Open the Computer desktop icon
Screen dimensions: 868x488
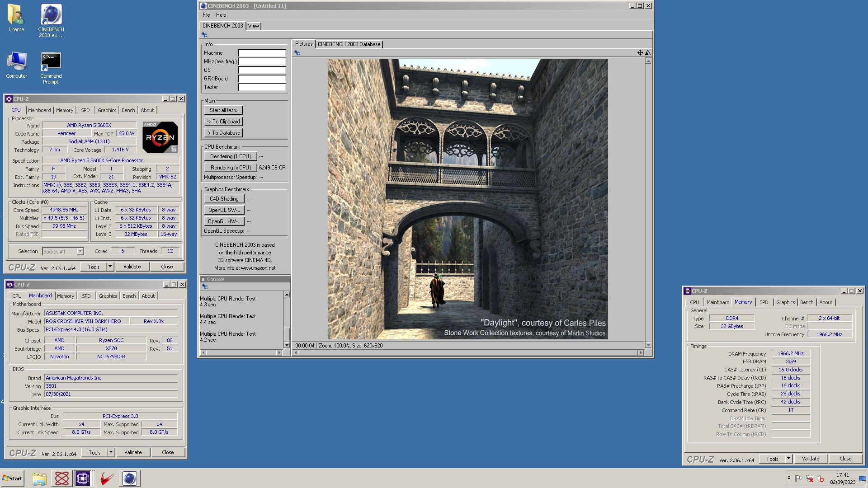(16, 65)
